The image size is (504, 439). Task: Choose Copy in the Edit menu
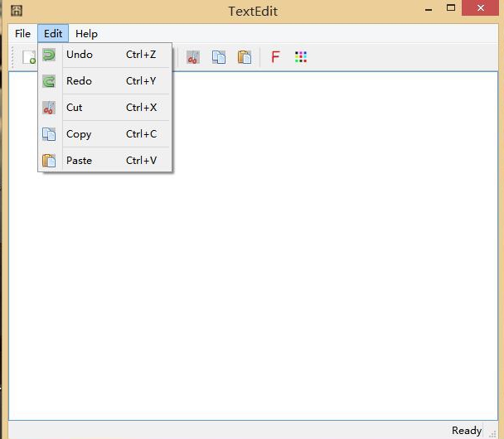click(79, 134)
